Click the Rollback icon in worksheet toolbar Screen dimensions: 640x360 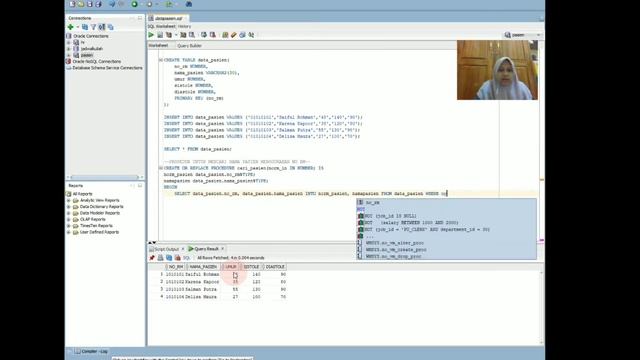coord(213,35)
